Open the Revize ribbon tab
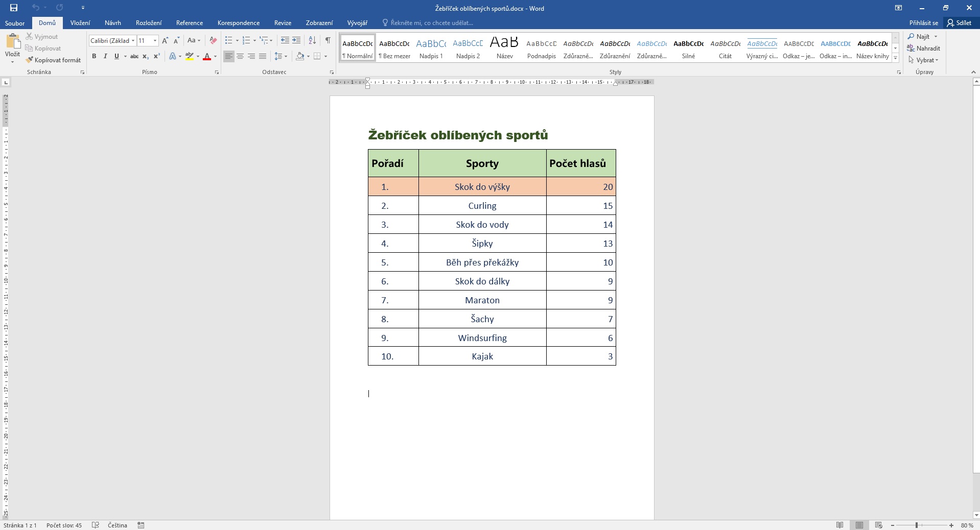Viewport: 980px width, 530px height. point(283,23)
